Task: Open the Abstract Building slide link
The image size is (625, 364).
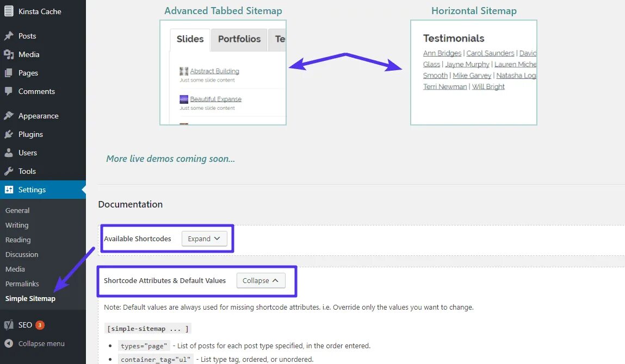Action: (x=214, y=71)
